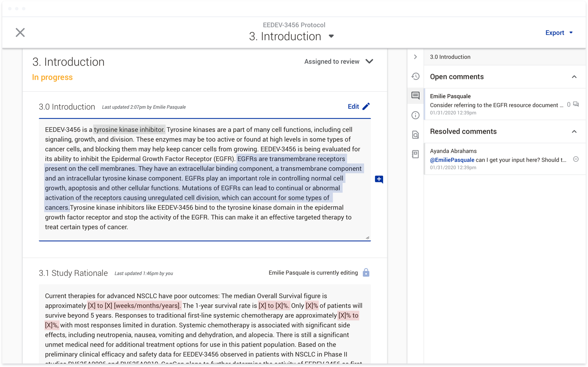
Task: Click the 'Open comments' heading
Action: (x=457, y=77)
